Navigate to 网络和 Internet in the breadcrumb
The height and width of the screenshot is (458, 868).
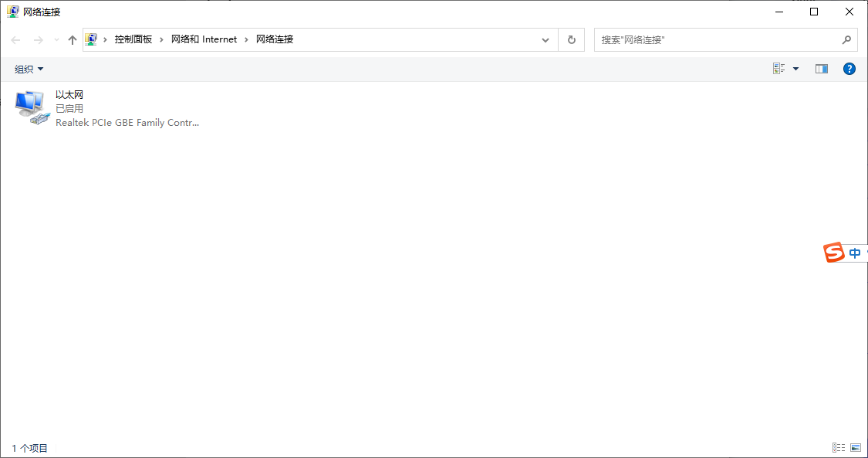[x=204, y=39]
